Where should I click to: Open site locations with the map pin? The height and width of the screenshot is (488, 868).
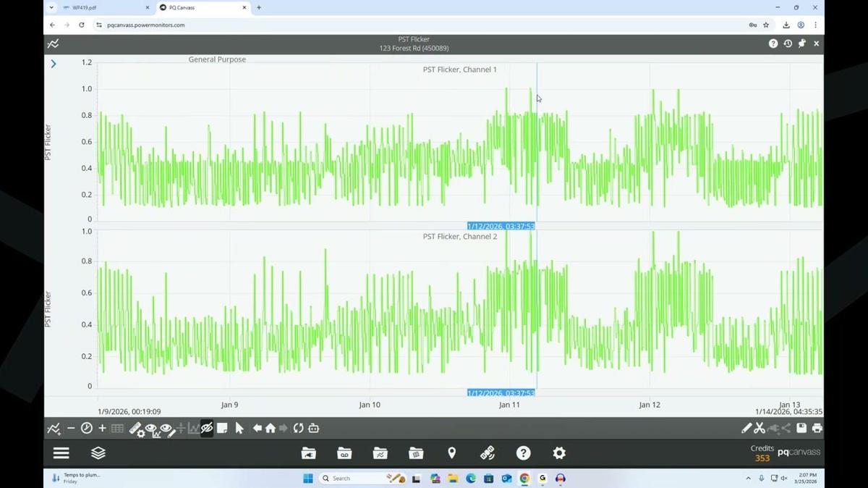[x=451, y=453]
